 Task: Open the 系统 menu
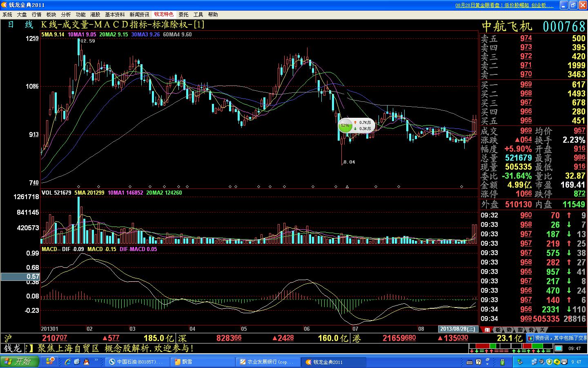coord(7,14)
